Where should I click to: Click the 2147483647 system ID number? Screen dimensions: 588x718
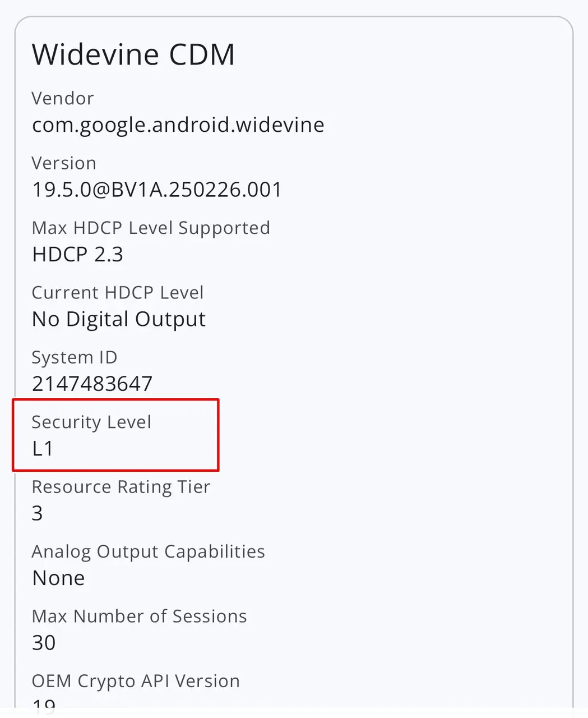92,384
